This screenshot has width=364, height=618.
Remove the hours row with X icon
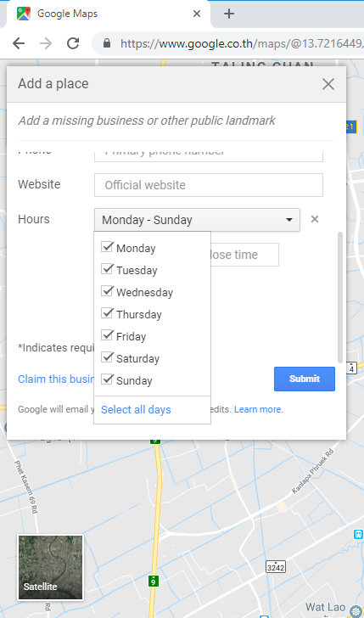[x=314, y=219]
